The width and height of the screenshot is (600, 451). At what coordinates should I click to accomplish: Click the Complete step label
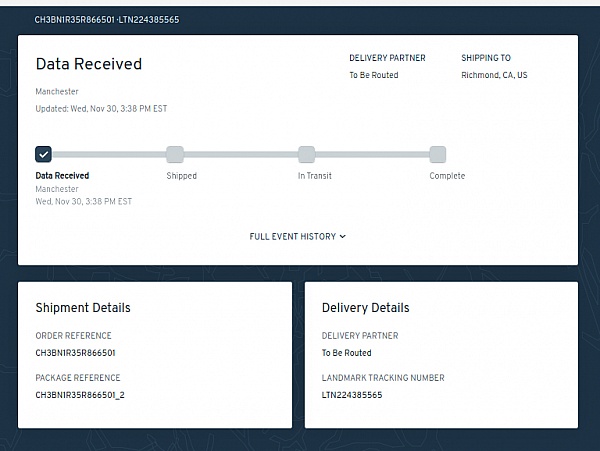(x=447, y=176)
